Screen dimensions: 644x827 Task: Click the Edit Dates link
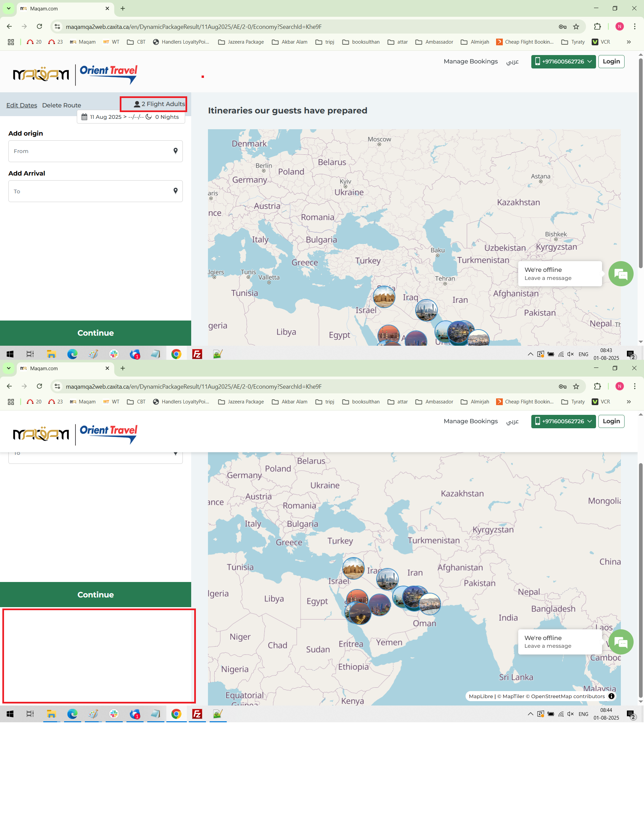pos(21,105)
